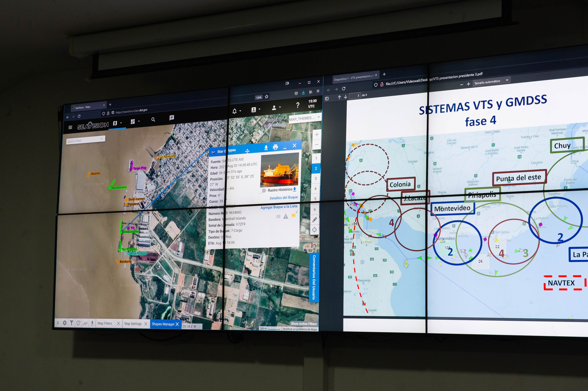Open the chat comments icon in the toolbar
Screen dimensions: 588x391
tap(172, 118)
